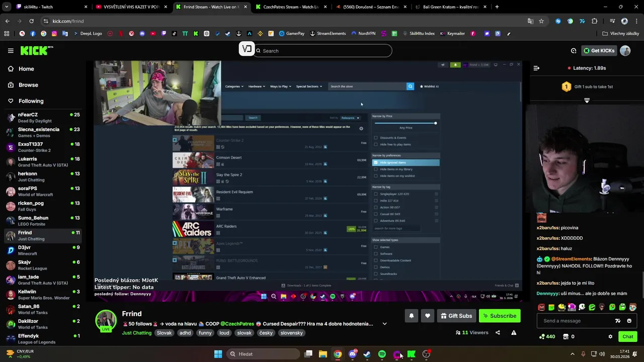
Task: Switch to CzechPatres Stream tab
Action: pyautogui.click(x=292, y=7)
